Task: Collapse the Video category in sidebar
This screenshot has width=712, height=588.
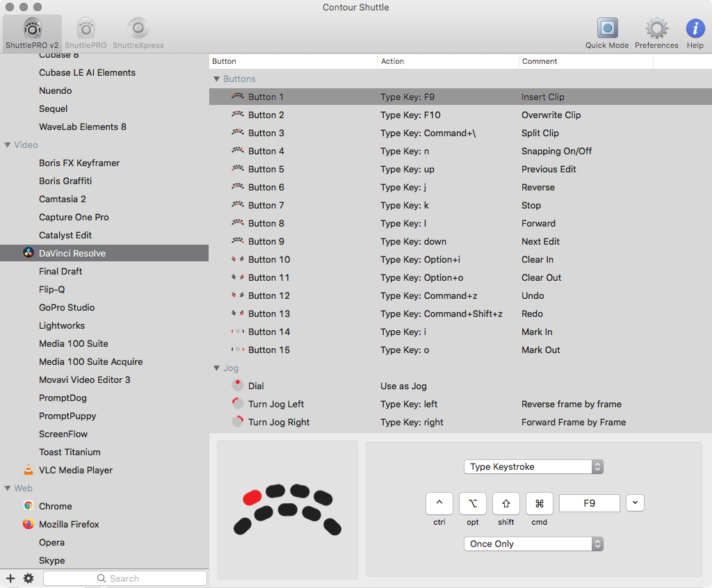Action: click(8, 145)
